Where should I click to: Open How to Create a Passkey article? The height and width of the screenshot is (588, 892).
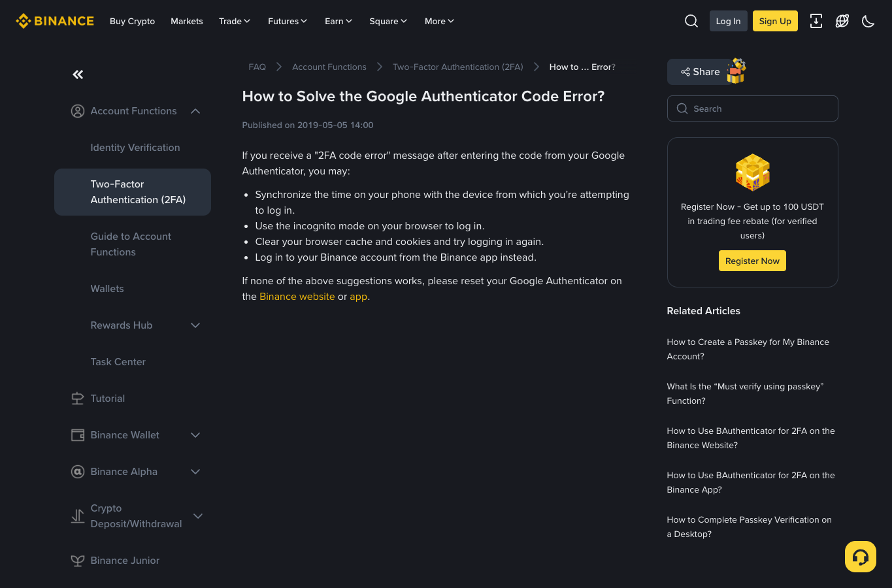748,350
